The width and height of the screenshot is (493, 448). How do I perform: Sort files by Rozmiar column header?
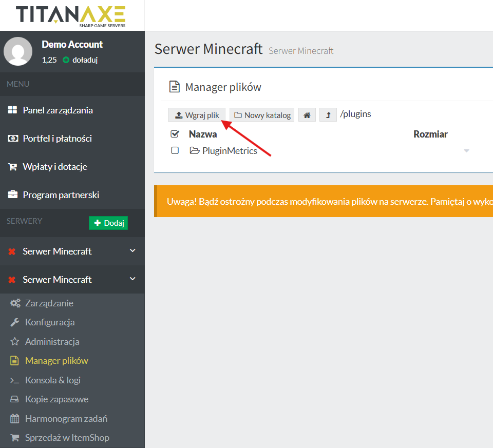tap(430, 134)
